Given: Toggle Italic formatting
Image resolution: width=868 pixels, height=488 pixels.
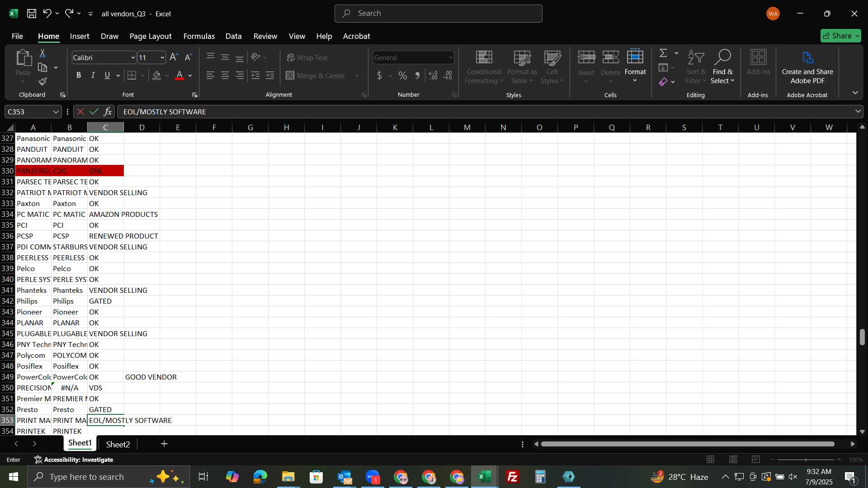Looking at the screenshot, I should point(93,75).
